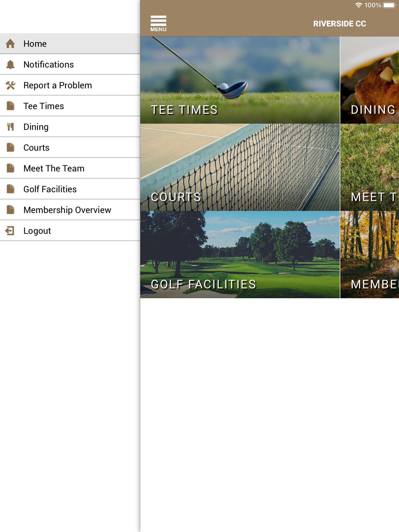Click the Meet The Team page icon
Image resolution: width=399 pixels, height=532 pixels.
10,168
